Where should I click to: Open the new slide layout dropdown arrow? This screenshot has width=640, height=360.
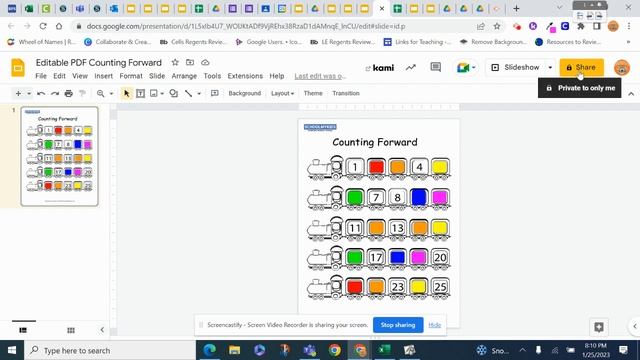point(29,93)
